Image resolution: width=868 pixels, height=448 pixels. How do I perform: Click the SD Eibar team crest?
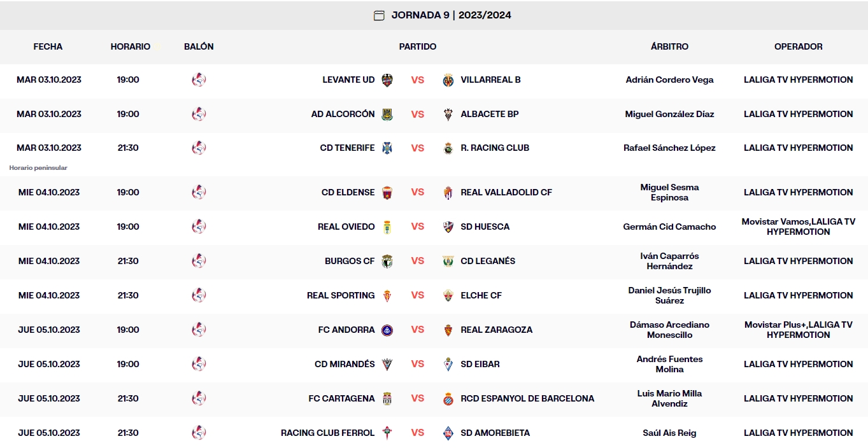click(448, 365)
